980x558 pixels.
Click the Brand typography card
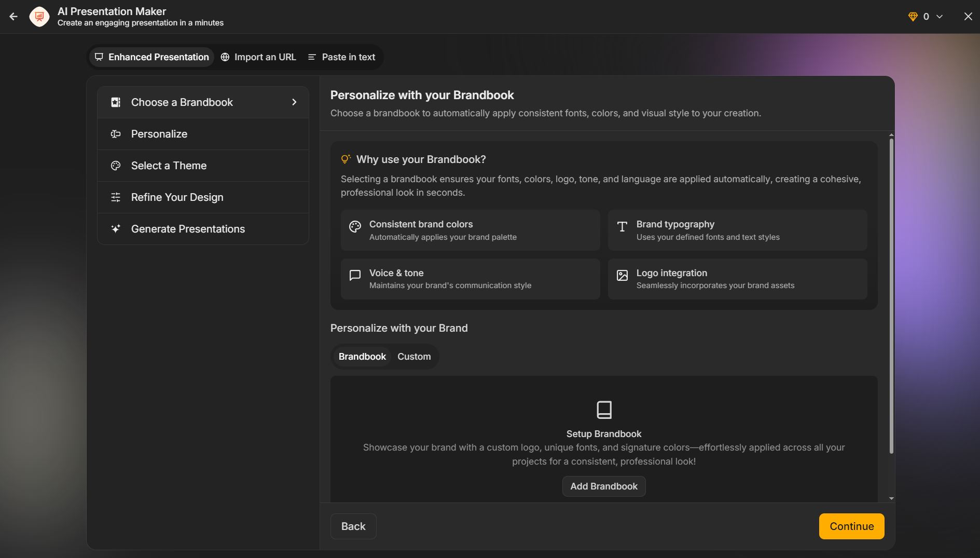pos(737,230)
